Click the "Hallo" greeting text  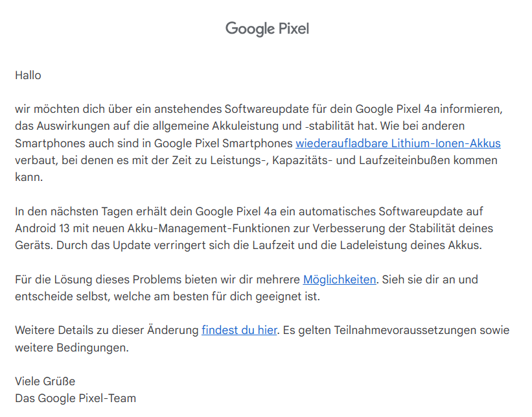28,75
